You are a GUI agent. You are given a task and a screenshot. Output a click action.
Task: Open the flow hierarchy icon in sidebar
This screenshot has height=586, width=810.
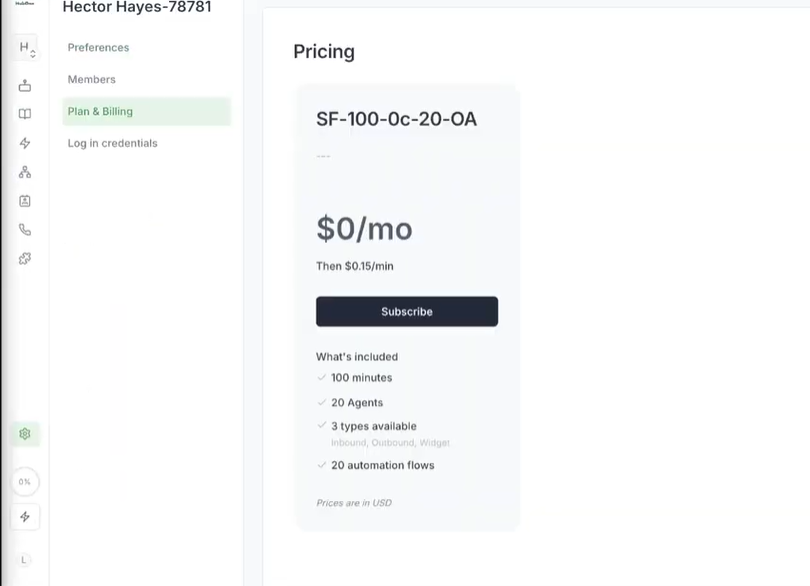25,172
